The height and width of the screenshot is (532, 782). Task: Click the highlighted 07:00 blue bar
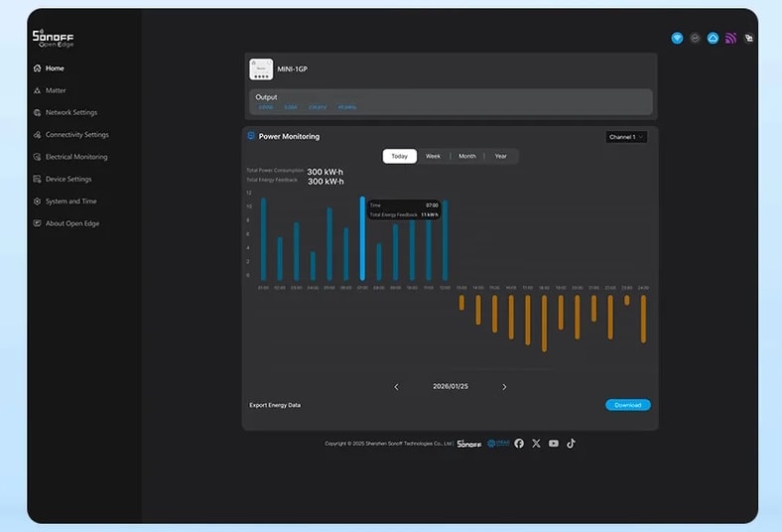pos(362,238)
